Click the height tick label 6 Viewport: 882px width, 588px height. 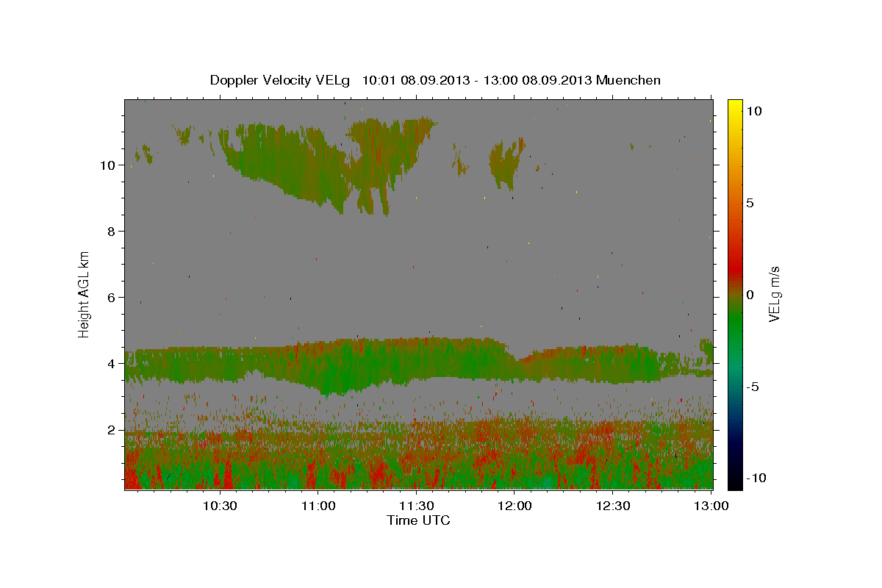pyautogui.click(x=111, y=298)
